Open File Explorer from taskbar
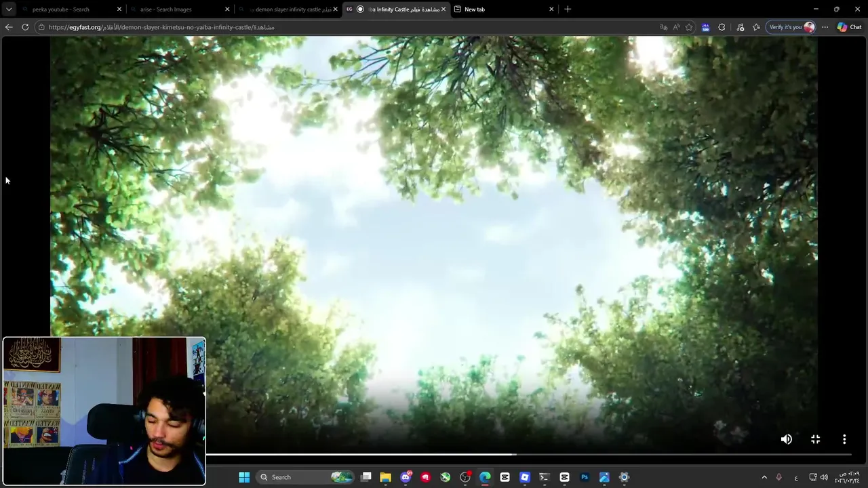 [x=385, y=477]
